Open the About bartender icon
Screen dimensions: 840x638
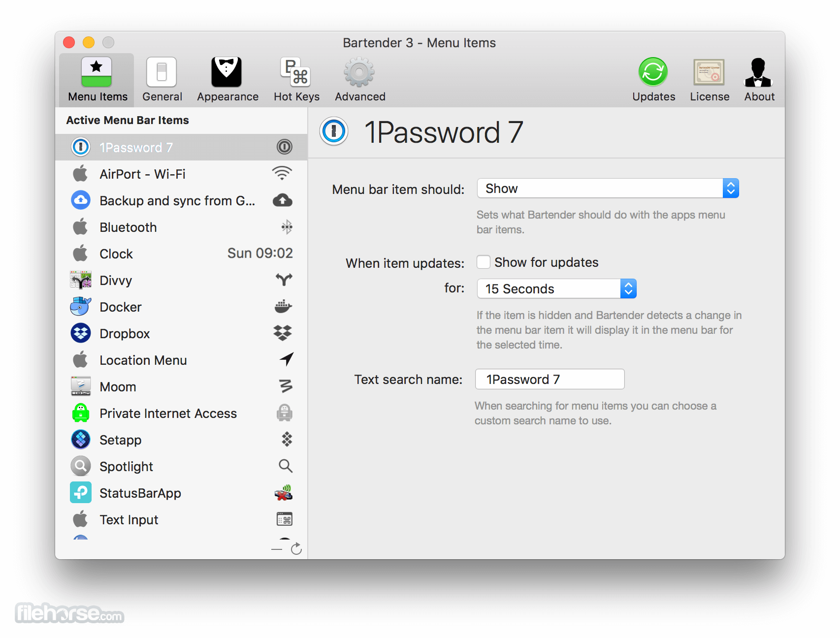pos(758,72)
